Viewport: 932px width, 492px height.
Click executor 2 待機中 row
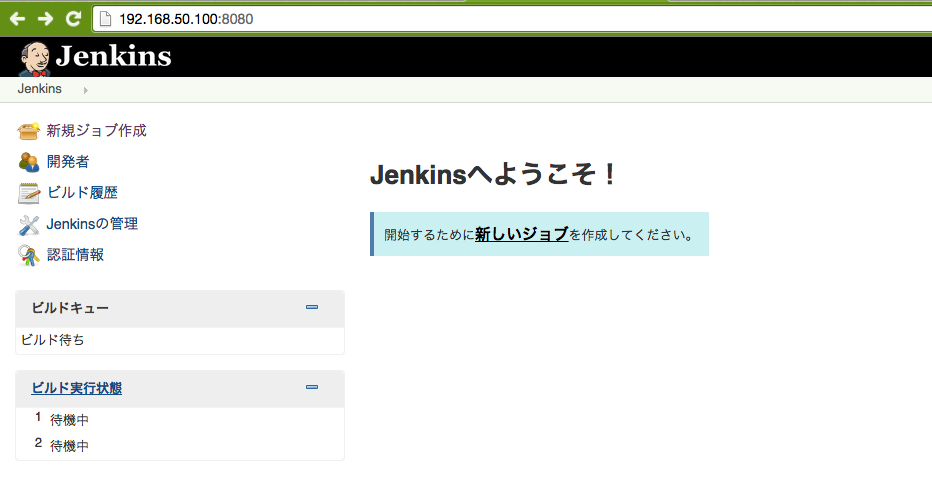180,445
